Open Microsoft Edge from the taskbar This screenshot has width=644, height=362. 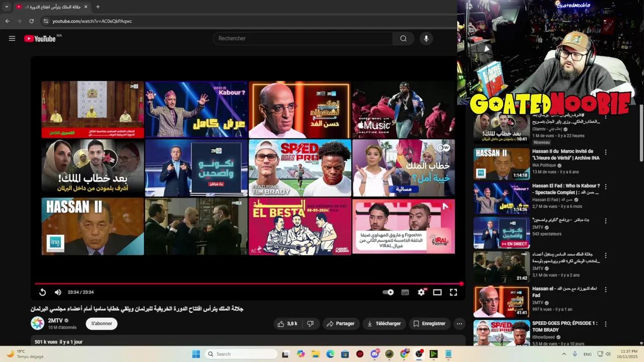point(330,354)
